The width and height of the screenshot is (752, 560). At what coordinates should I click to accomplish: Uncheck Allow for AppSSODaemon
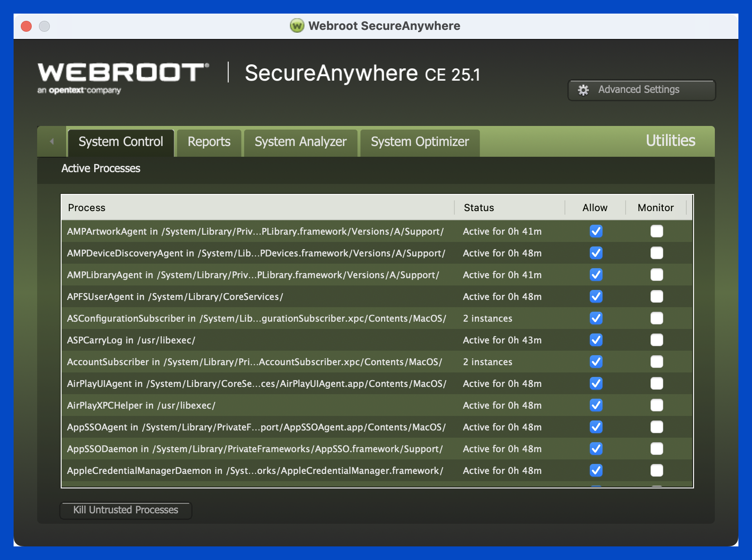point(596,449)
